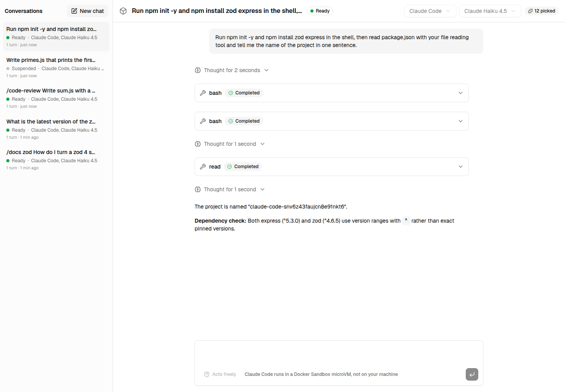
Task: Click the project name answer sentence
Action: [x=271, y=207]
